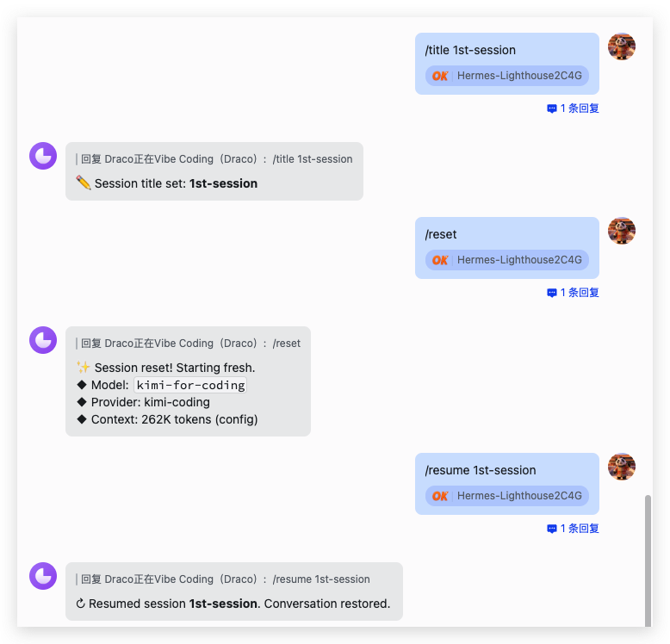Open the bot avatar next to the 'Resumed session' reply
Image resolution: width=670 pixels, height=644 pixels.
43,576
